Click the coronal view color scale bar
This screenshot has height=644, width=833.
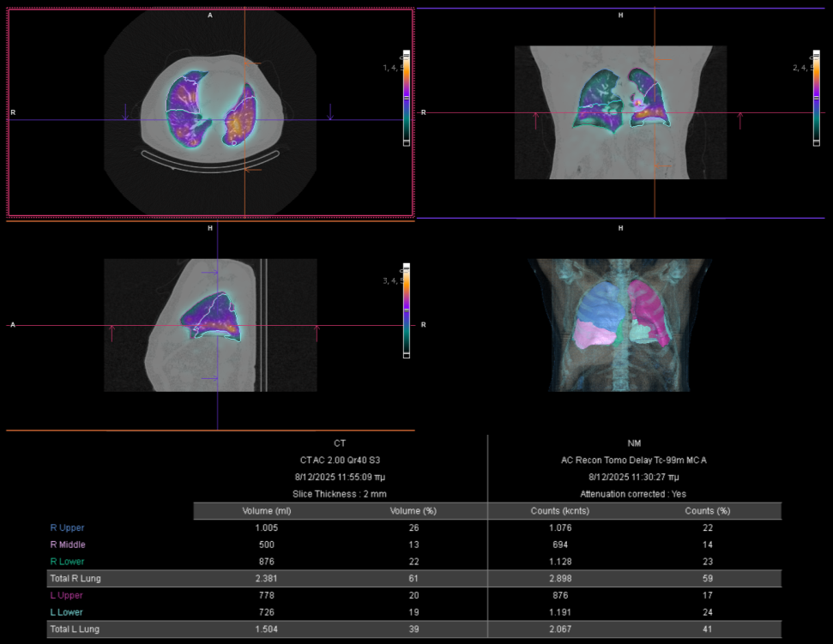pyautogui.click(x=815, y=99)
